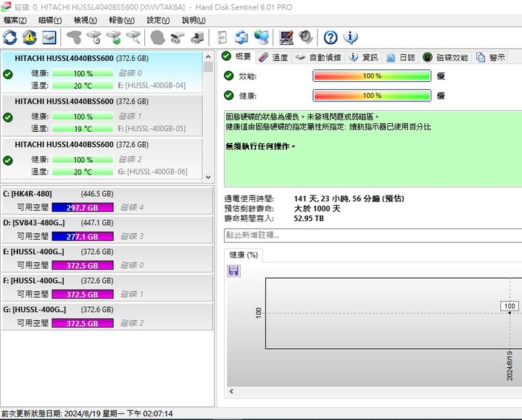Viewport: 522px width, 420px height.
Task: Select partition G: [HUSSL-400G..]
Action: pyautogui.click(x=107, y=316)
